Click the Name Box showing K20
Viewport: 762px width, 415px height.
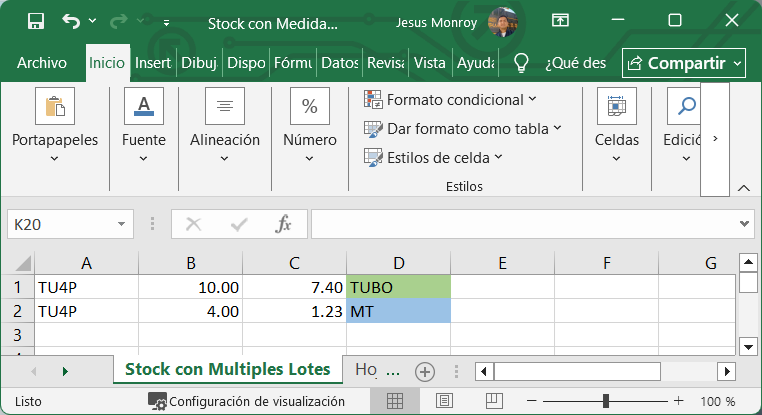click(62, 225)
